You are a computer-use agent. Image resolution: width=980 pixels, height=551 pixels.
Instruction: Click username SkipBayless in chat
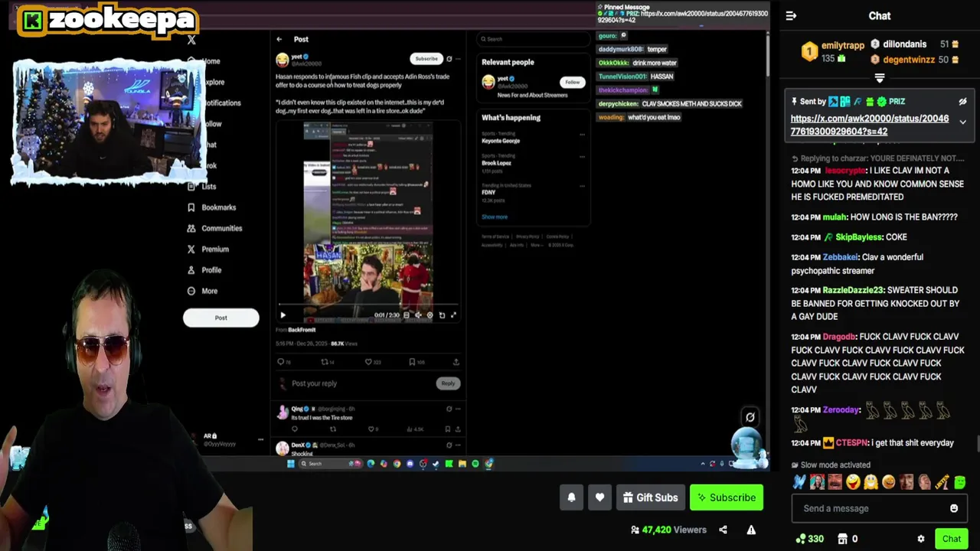click(x=860, y=237)
